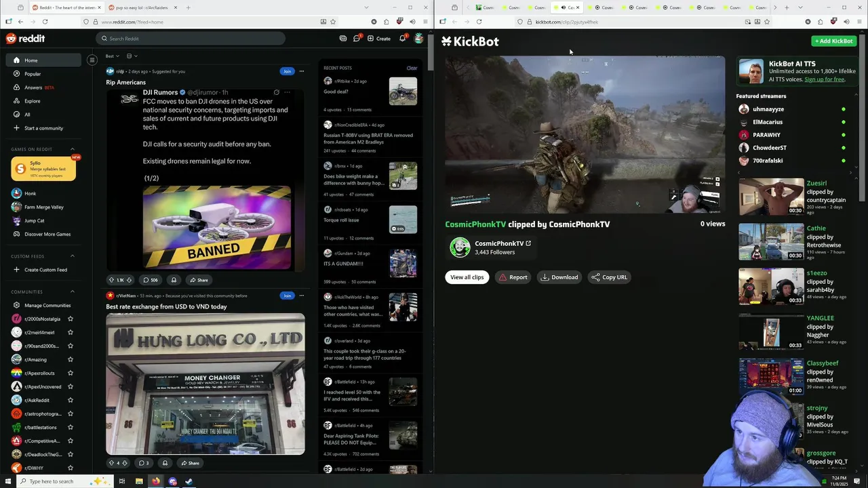Viewport: 868px width, 488px height.
Task: Open overflow menu on r/VietNam post
Action: click(302, 296)
